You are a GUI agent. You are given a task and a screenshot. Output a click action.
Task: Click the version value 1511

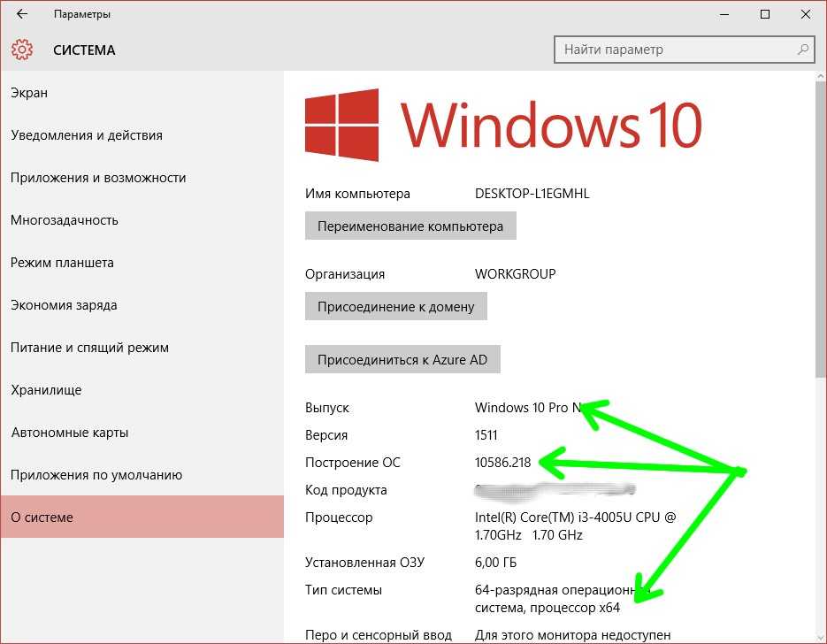pyautogui.click(x=486, y=435)
